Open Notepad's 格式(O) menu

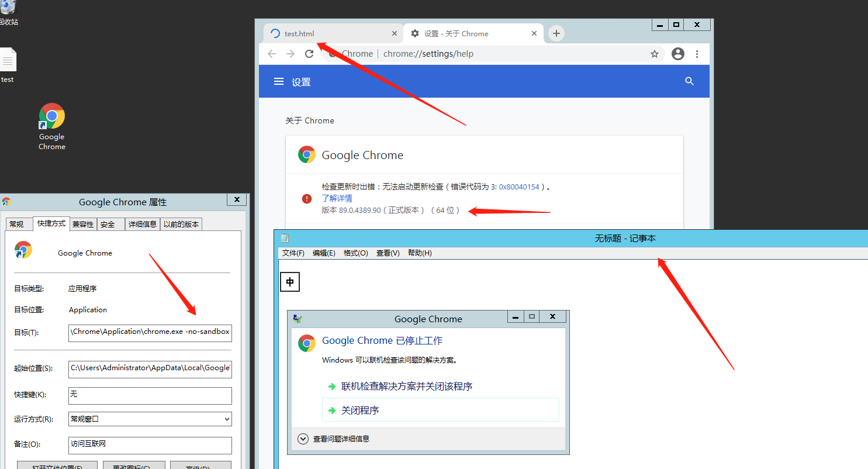click(x=356, y=253)
